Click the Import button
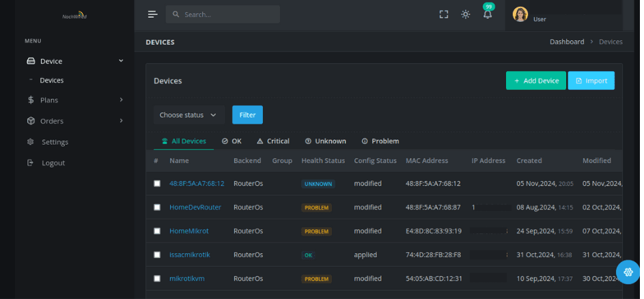 point(591,81)
